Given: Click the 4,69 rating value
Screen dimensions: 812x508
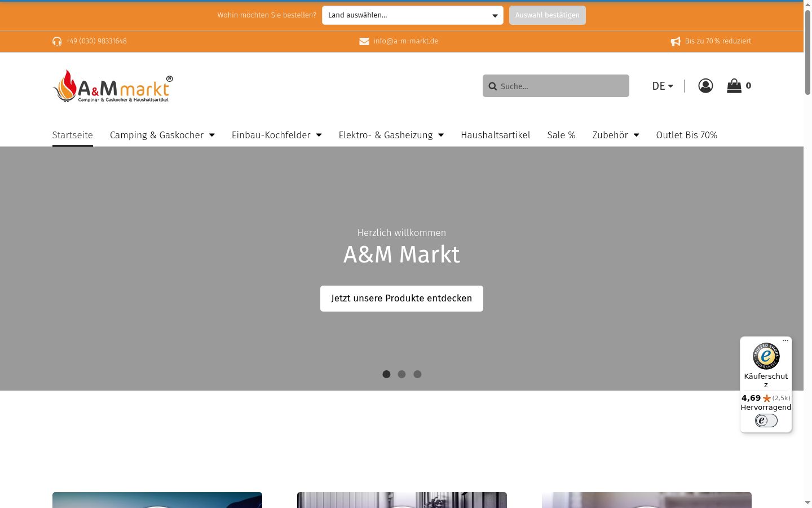Looking at the screenshot, I should click(x=751, y=398).
